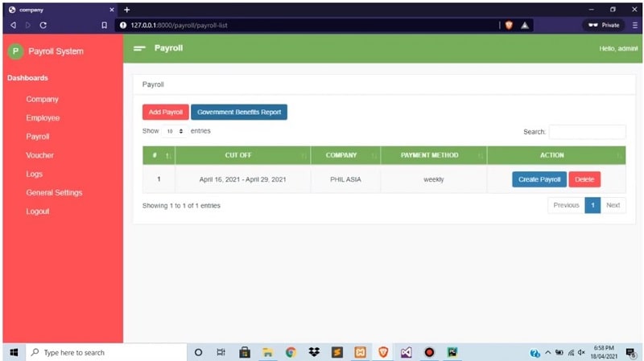This screenshot has width=644, height=361.
Task: Open the browser new tab plus button
Action: pyautogui.click(x=126, y=9)
